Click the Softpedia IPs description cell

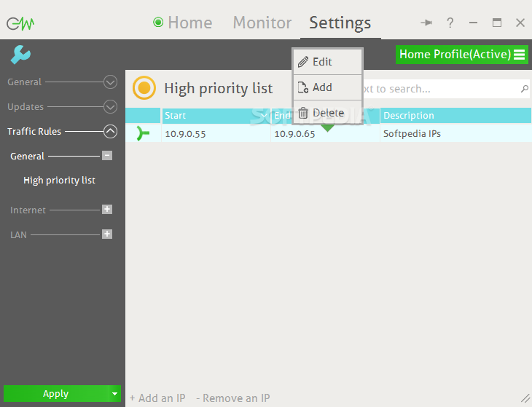tap(455, 133)
